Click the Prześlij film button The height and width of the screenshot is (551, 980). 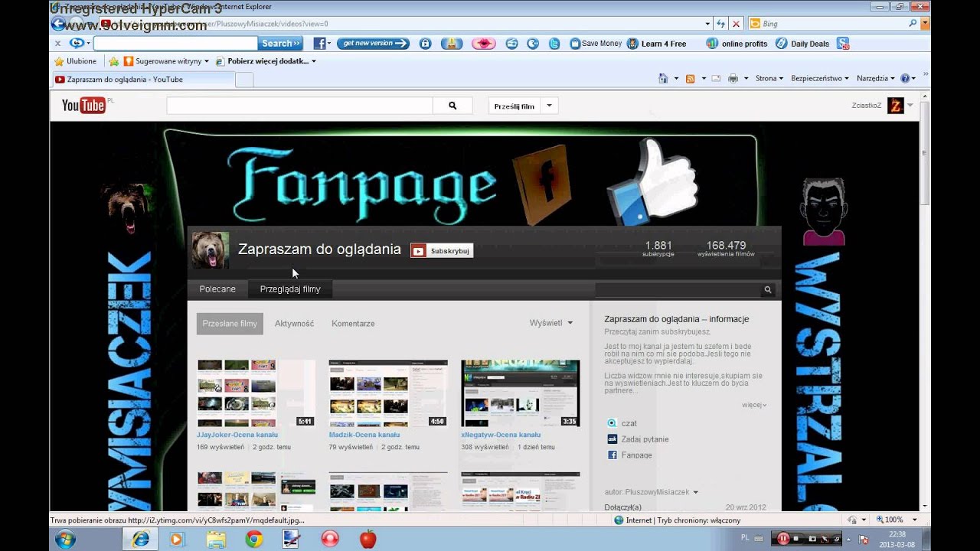(514, 106)
